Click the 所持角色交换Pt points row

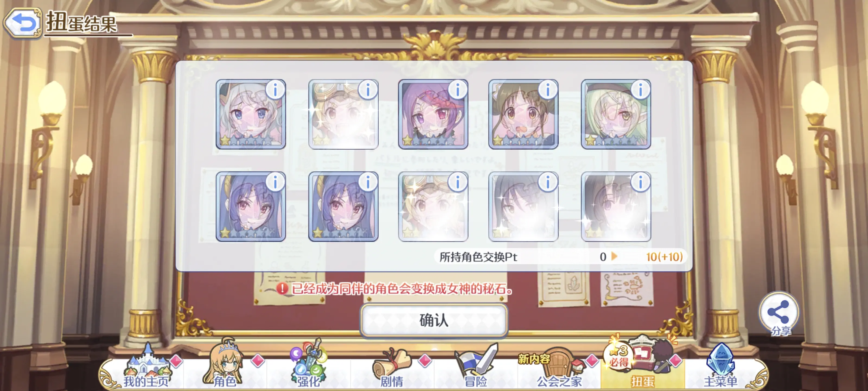click(561, 257)
